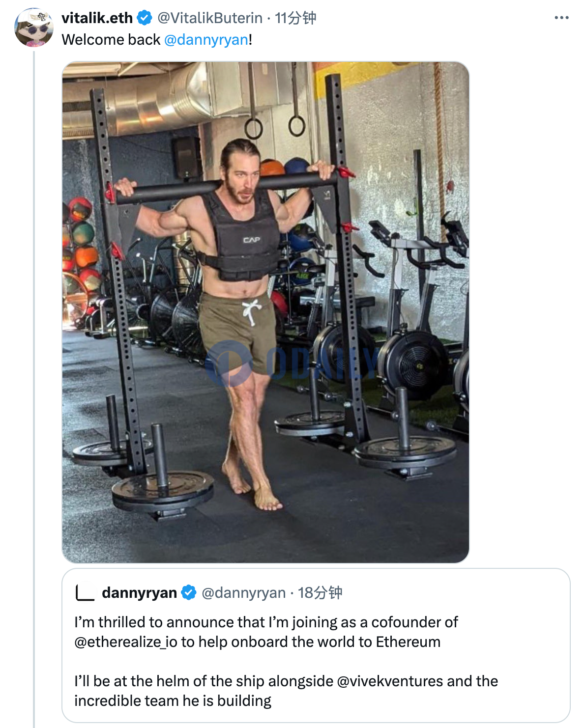Open the vitalik.eth display name link
Screen dimensions: 585x728
pyautogui.click(x=97, y=18)
